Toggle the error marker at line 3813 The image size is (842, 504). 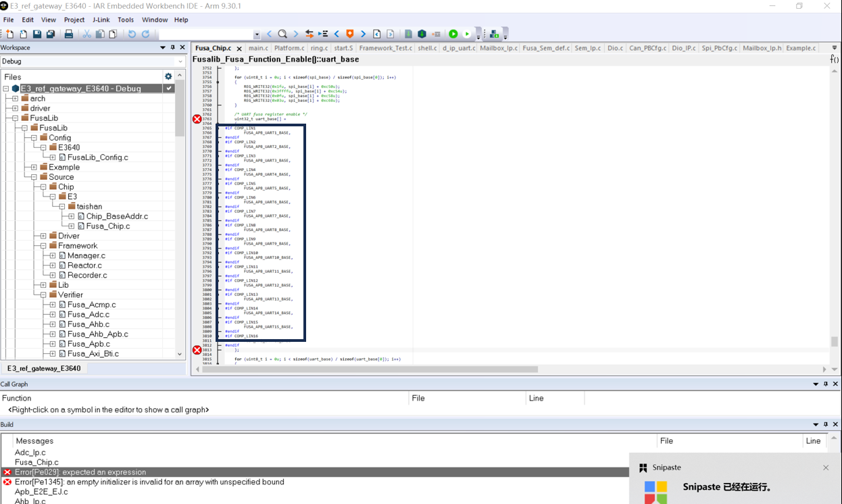pyautogui.click(x=197, y=350)
